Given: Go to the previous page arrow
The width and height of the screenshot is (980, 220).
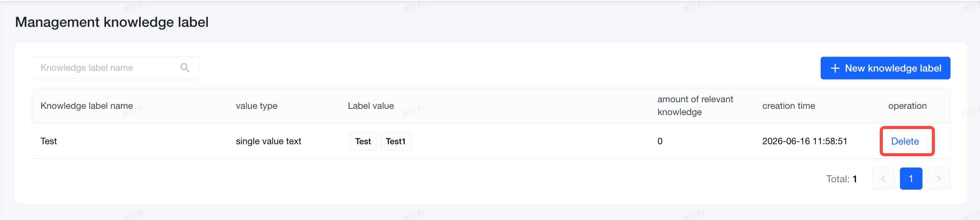Looking at the screenshot, I should coord(883,179).
